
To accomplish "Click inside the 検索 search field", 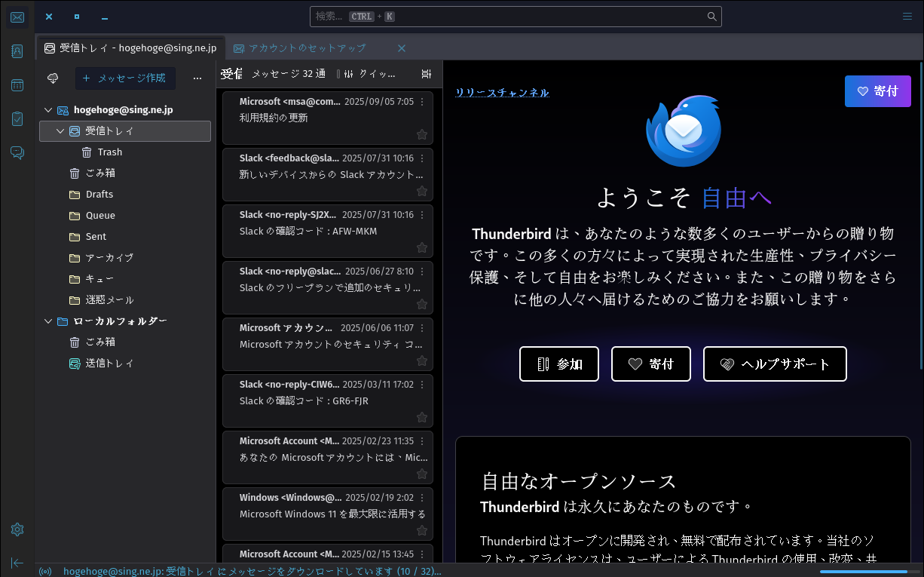I will pos(516,17).
